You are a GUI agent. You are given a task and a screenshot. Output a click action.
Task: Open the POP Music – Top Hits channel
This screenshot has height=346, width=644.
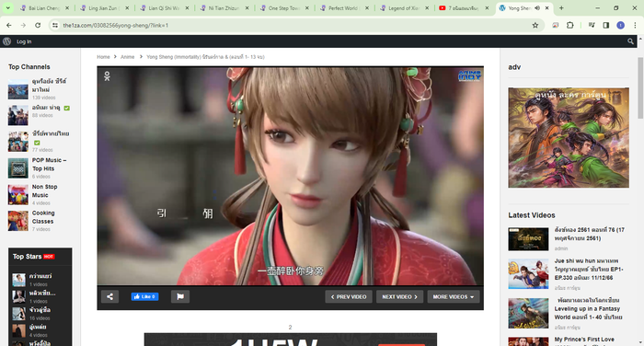click(x=49, y=165)
